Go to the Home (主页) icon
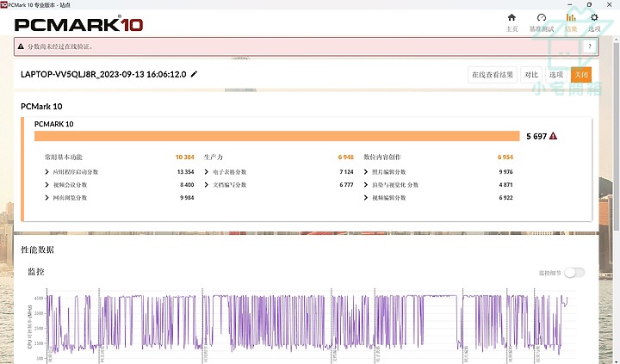The width and height of the screenshot is (620, 364). click(x=512, y=18)
